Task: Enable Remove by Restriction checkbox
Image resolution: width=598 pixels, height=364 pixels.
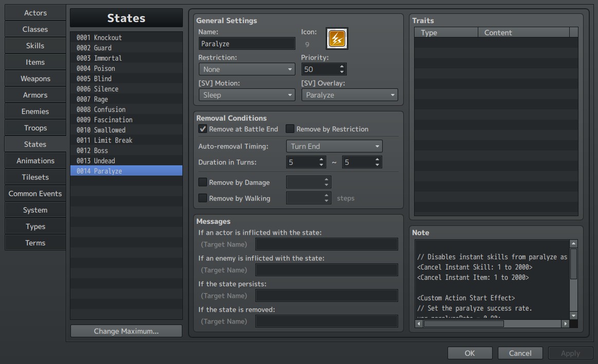Action: 290,129
